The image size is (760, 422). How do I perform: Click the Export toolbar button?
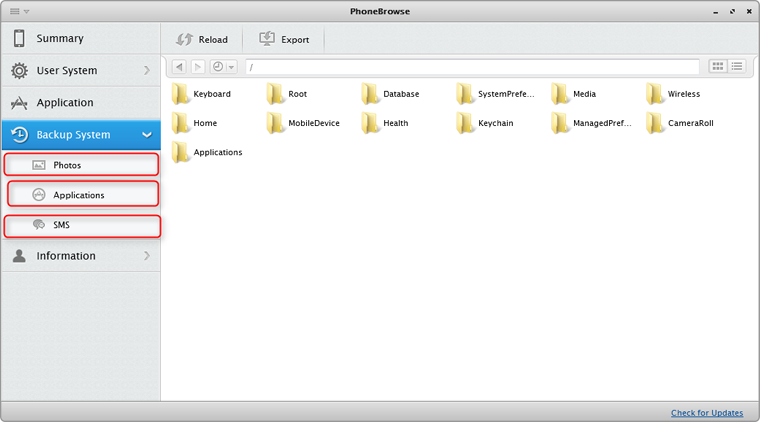pos(284,40)
